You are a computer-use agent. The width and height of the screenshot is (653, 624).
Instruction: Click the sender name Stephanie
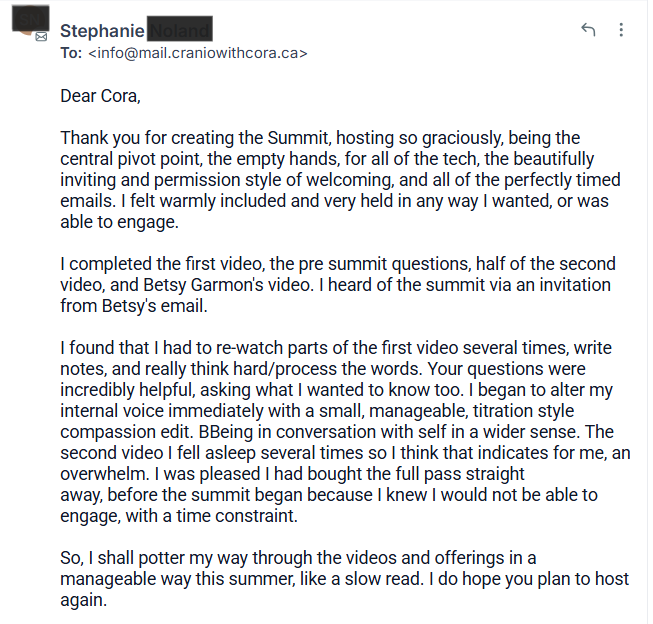point(102,31)
